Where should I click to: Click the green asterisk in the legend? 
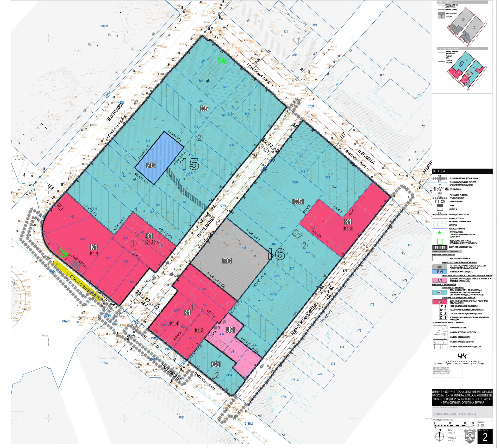point(440,233)
